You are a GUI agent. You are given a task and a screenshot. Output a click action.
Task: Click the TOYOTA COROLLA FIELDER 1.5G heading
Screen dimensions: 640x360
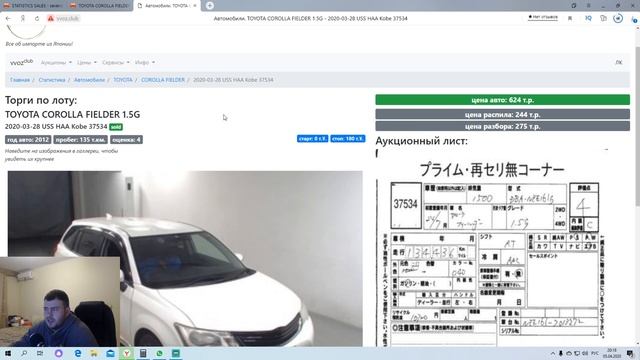(x=72, y=114)
